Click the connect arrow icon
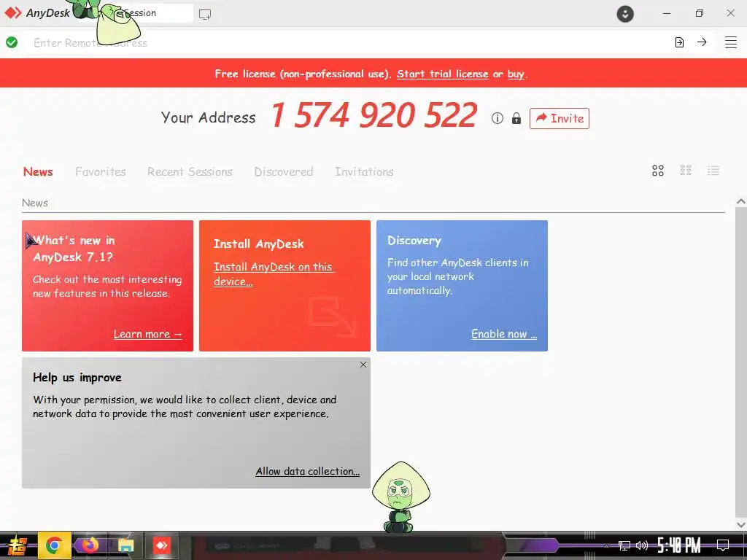The image size is (747, 560). coord(702,42)
